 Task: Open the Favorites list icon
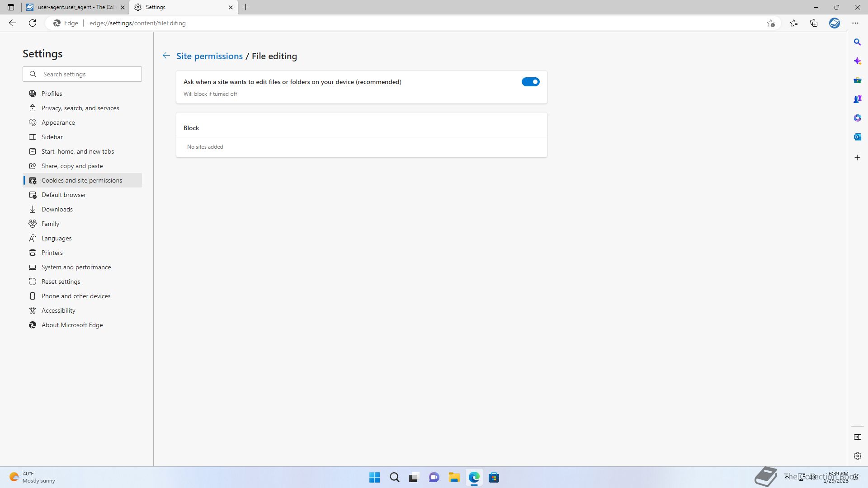pyautogui.click(x=794, y=23)
